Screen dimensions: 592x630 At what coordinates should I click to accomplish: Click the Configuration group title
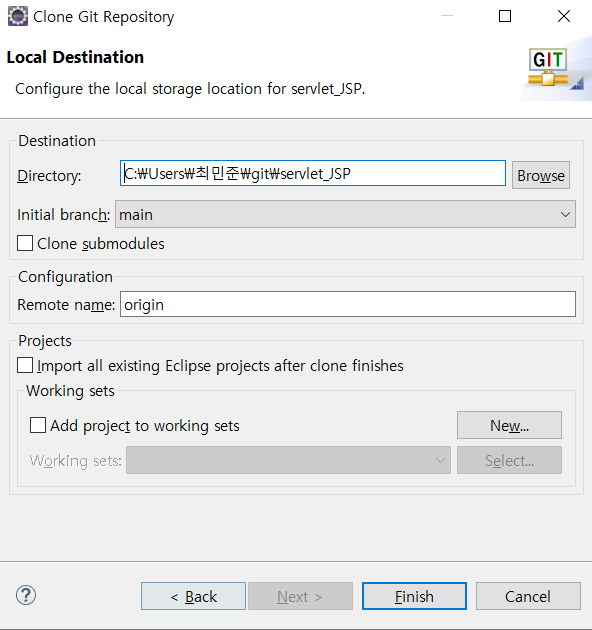[66, 277]
